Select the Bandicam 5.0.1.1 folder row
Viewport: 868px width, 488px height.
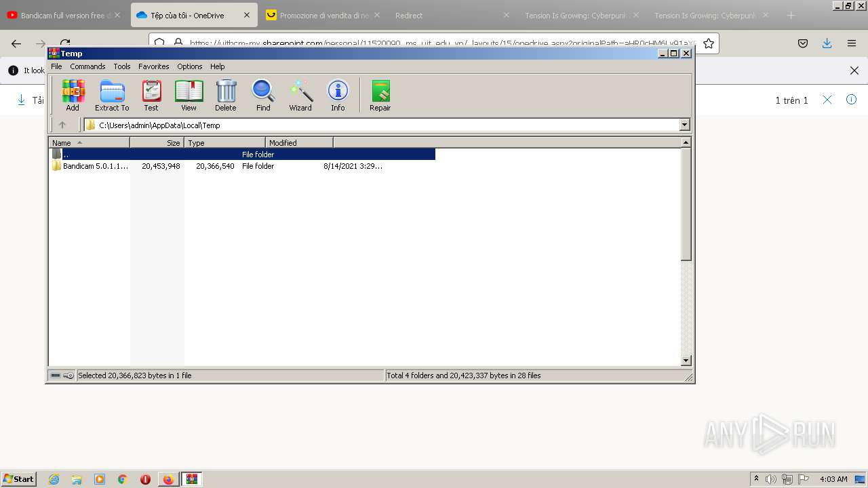242,166
